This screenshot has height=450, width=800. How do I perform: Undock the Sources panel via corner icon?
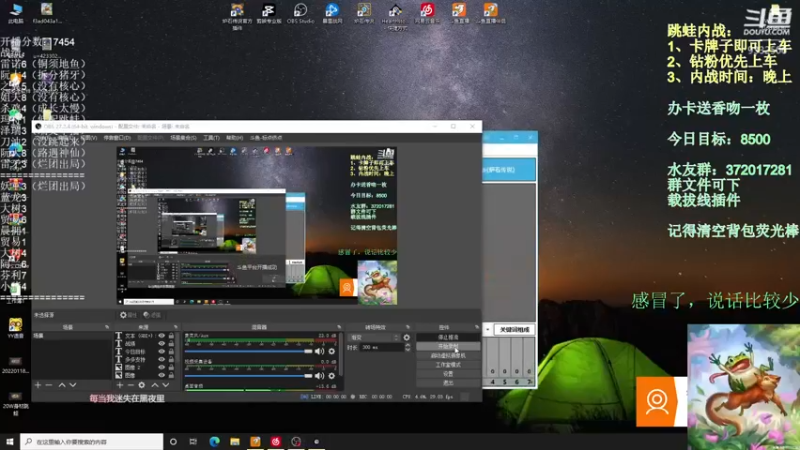(176, 327)
